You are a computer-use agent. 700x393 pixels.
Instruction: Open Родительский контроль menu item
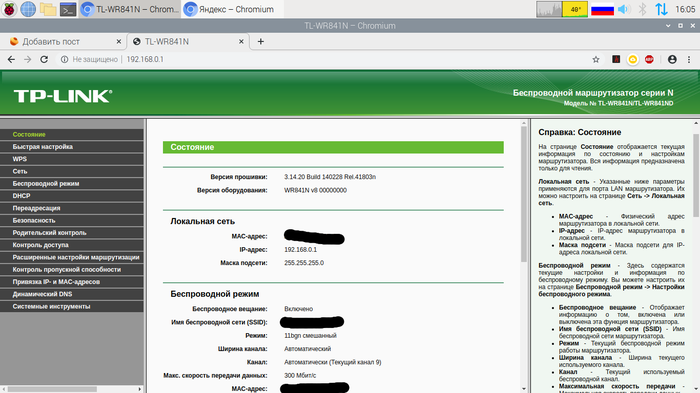(x=71, y=233)
